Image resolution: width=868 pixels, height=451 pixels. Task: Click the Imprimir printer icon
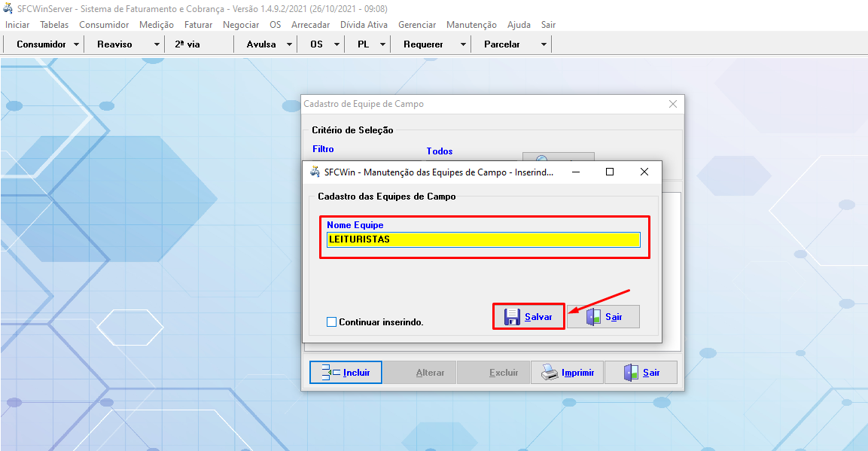tap(550, 373)
